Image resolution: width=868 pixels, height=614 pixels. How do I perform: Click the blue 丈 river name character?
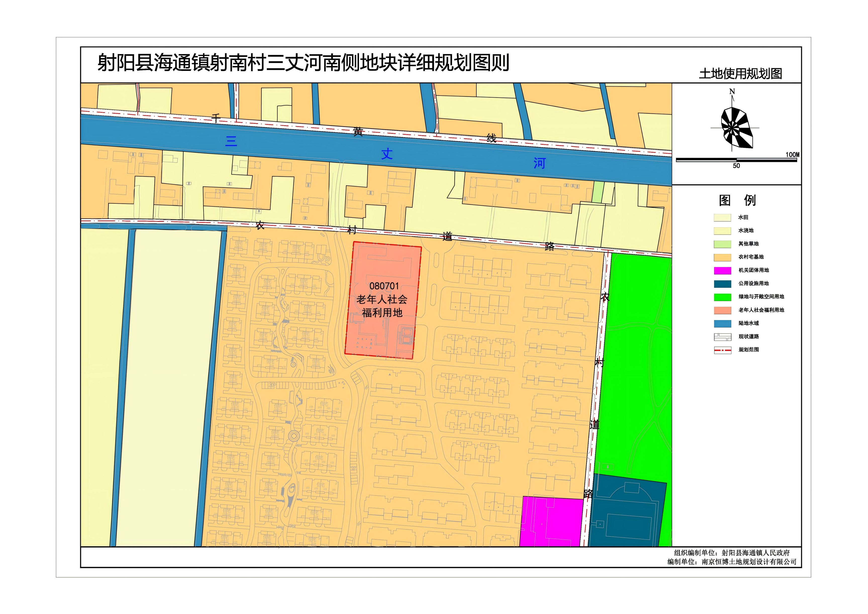387,154
